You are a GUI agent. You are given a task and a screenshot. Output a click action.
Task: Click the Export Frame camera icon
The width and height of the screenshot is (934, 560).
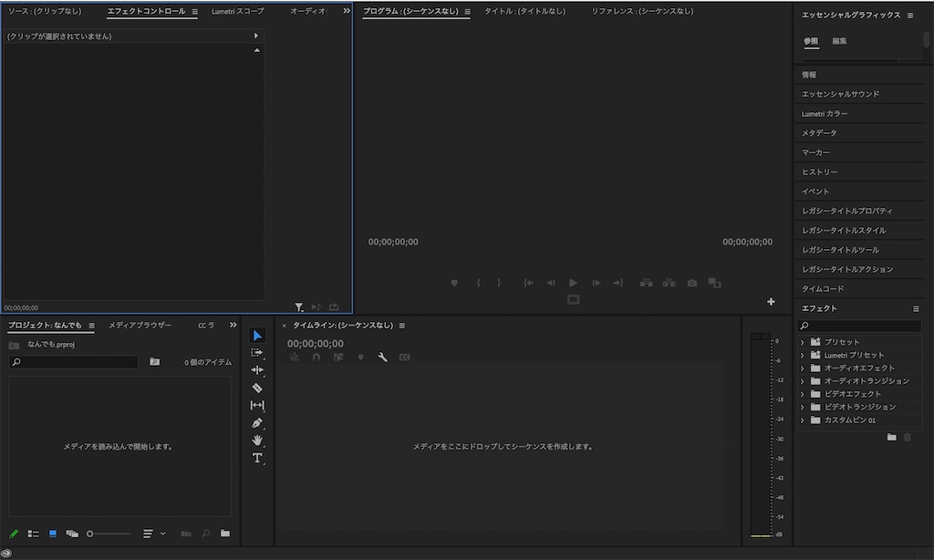pyautogui.click(x=691, y=283)
